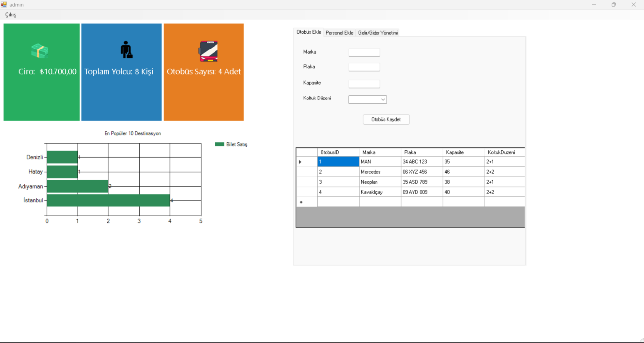Click the bus icon on orange card
The height and width of the screenshot is (343, 644).
pyautogui.click(x=208, y=51)
